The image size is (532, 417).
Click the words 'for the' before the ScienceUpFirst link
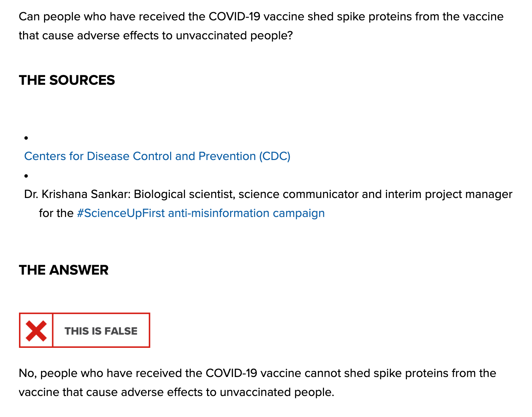[x=56, y=213]
